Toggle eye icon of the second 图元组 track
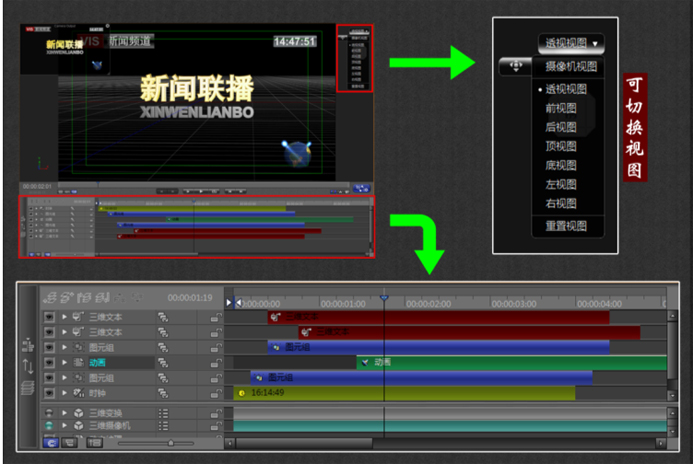693x464 pixels. click(49, 378)
